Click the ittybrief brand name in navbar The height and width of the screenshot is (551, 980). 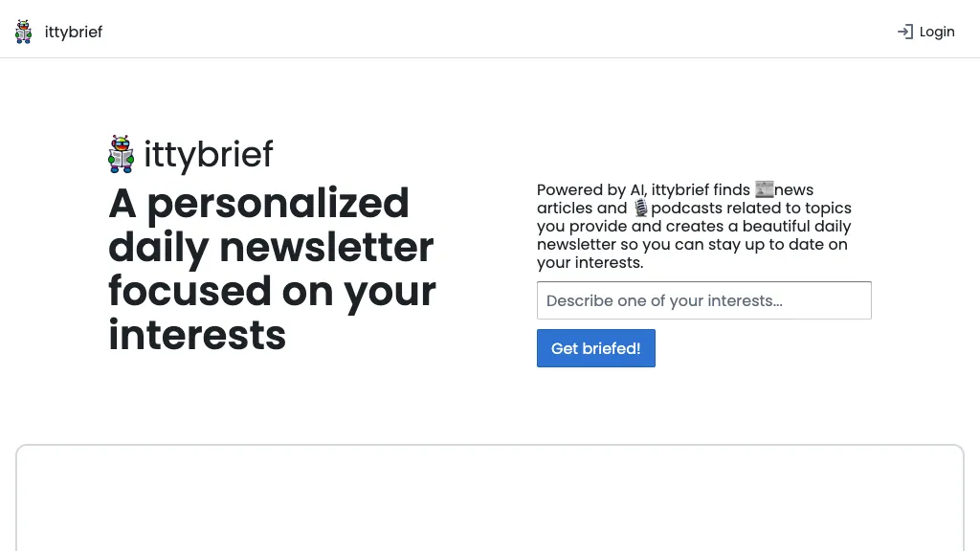[74, 32]
